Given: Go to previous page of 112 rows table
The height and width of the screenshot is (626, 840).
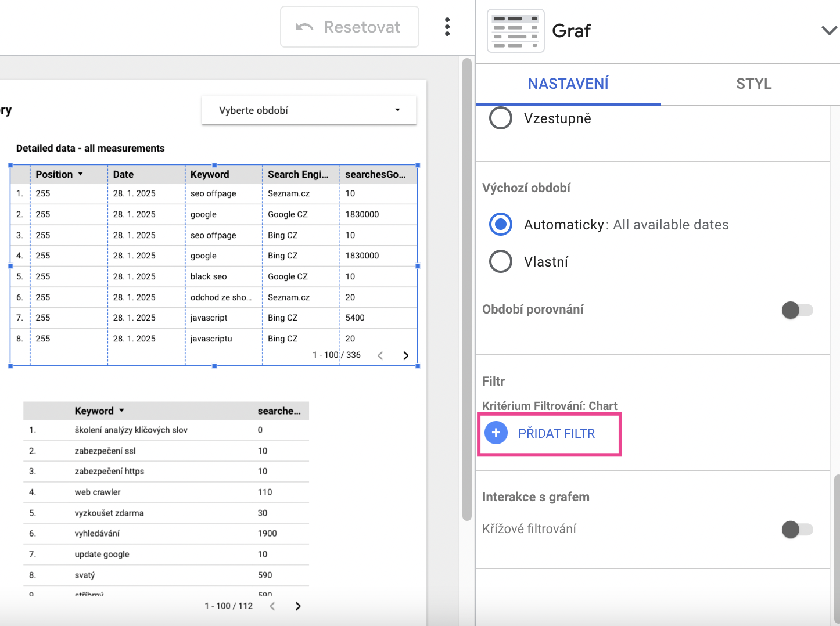Looking at the screenshot, I should (272, 606).
